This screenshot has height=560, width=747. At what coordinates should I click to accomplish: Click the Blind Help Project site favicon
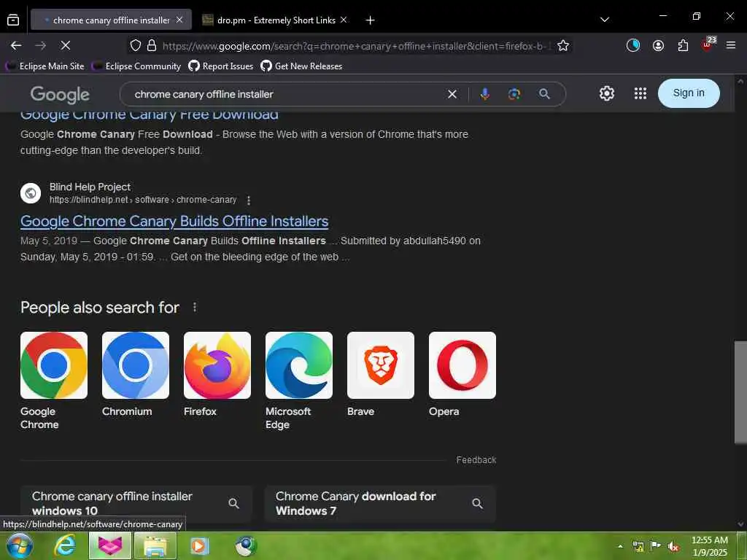tap(31, 193)
